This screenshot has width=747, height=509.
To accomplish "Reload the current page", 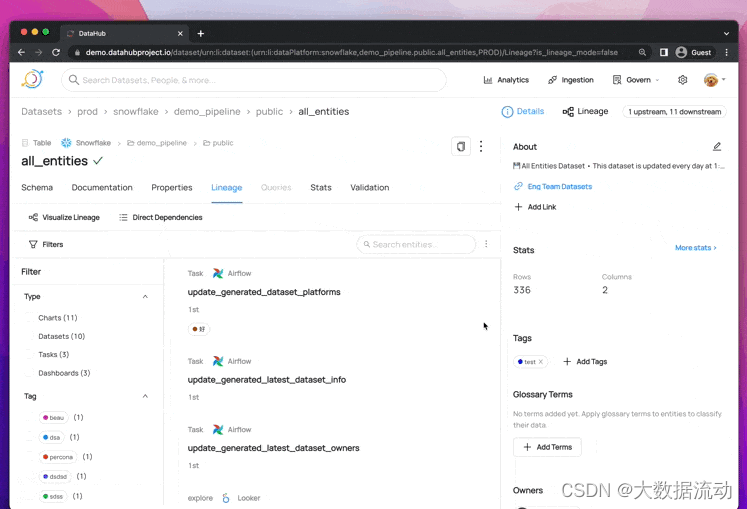I will click(x=56, y=52).
